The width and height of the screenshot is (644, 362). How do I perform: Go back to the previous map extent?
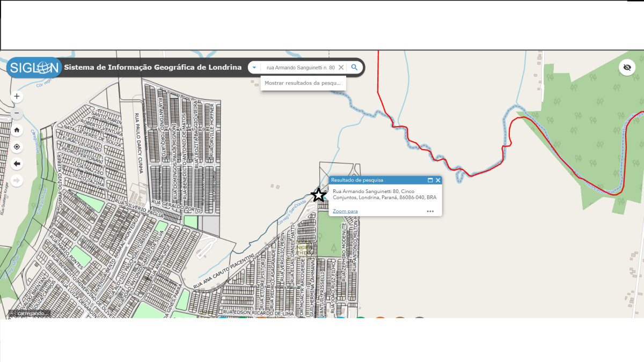17,164
